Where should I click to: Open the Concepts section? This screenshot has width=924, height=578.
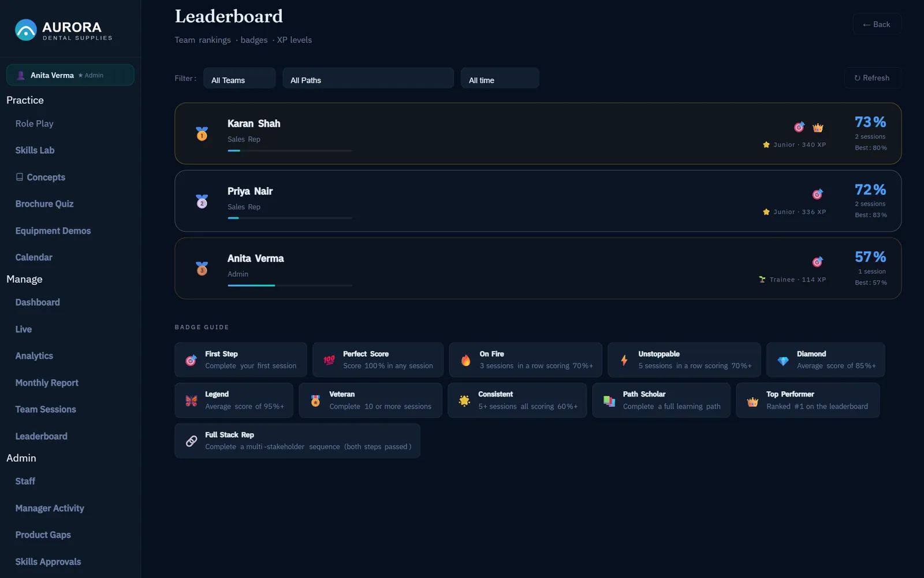tap(40, 177)
